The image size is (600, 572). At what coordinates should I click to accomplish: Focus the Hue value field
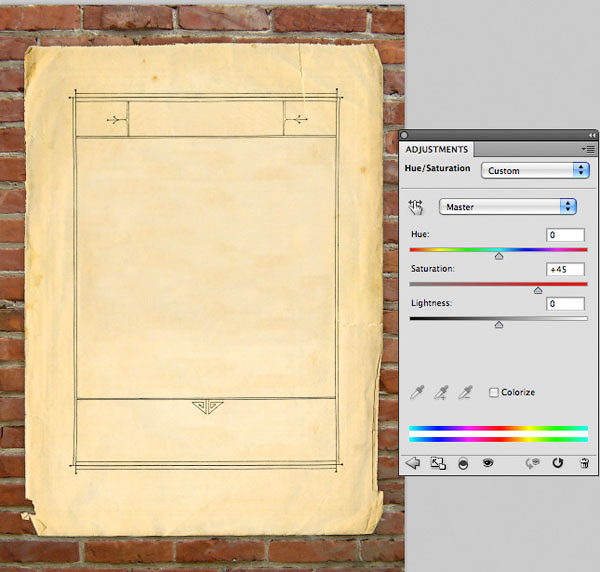565,235
